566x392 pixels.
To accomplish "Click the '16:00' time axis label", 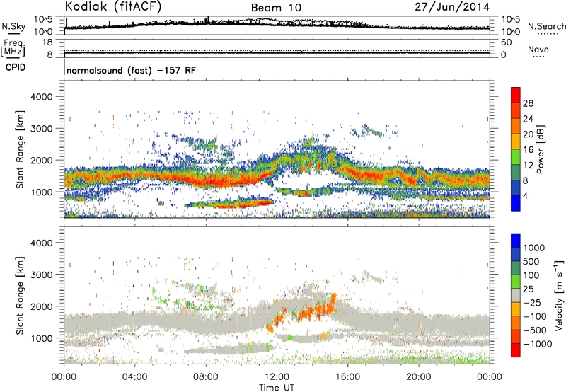I will [347, 377].
